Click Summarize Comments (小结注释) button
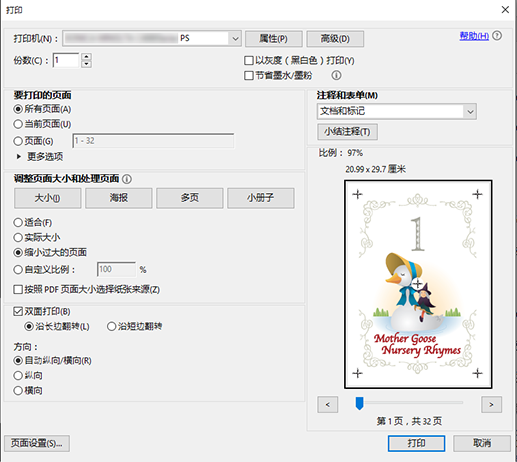Viewport: 517px width, 462px height. click(347, 132)
